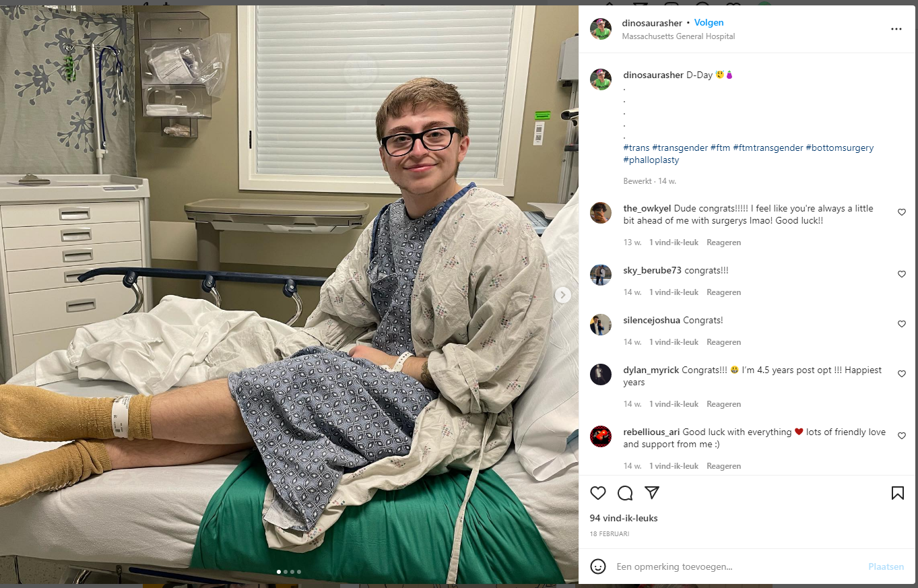Viewport: 918px width, 588px height.
Task: Open emoji picker in comment field
Action: click(x=598, y=566)
